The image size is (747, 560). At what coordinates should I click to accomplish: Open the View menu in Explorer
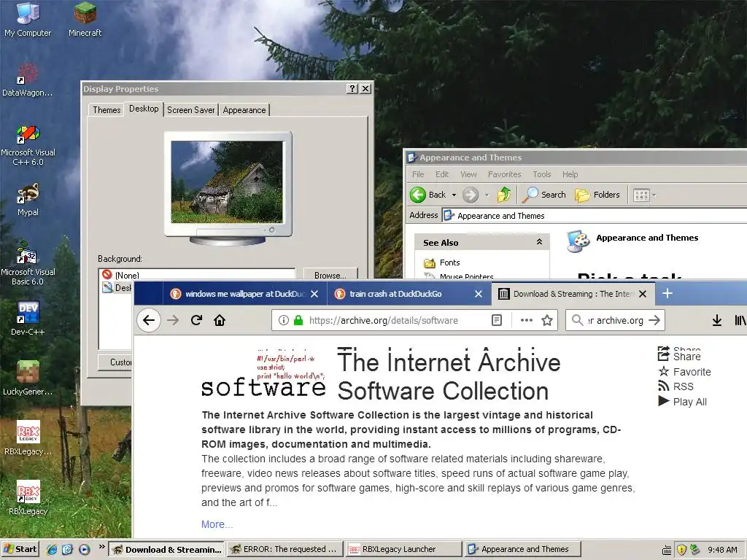click(468, 174)
